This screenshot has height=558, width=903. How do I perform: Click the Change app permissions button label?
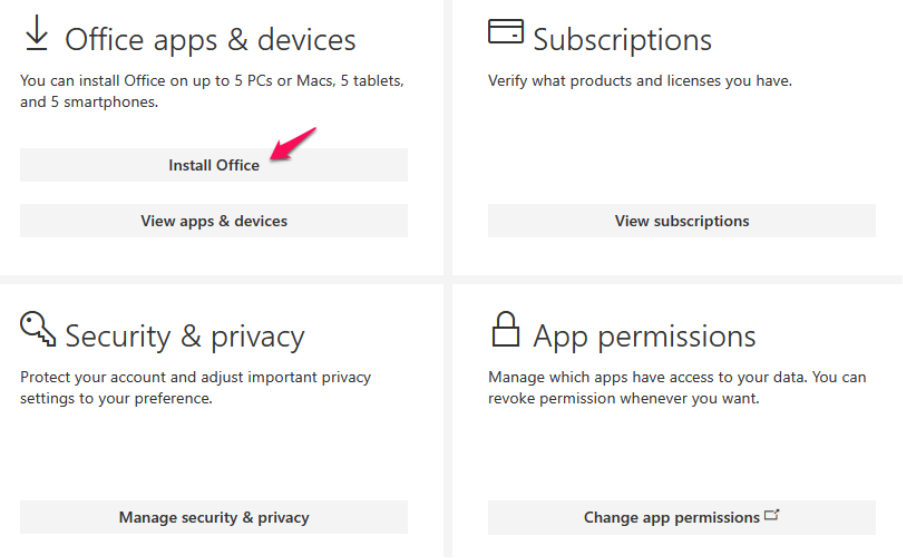tap(671, 517)
